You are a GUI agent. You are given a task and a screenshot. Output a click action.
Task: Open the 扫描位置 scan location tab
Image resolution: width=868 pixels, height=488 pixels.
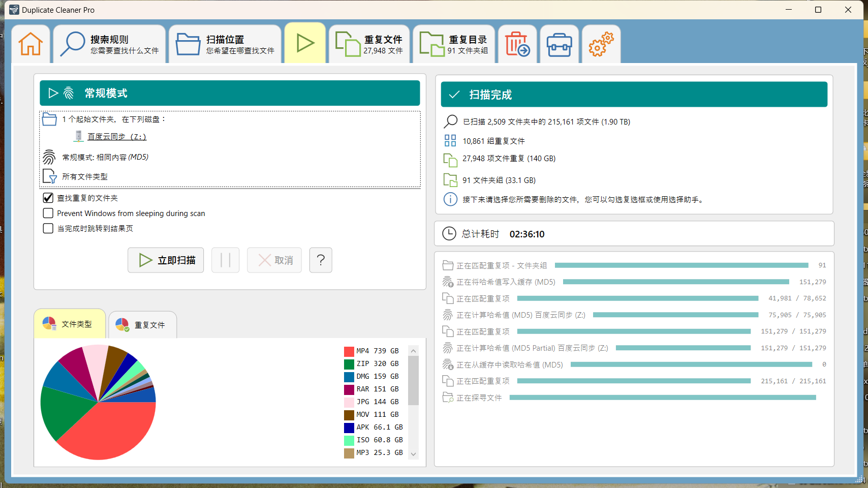[225, 44]
